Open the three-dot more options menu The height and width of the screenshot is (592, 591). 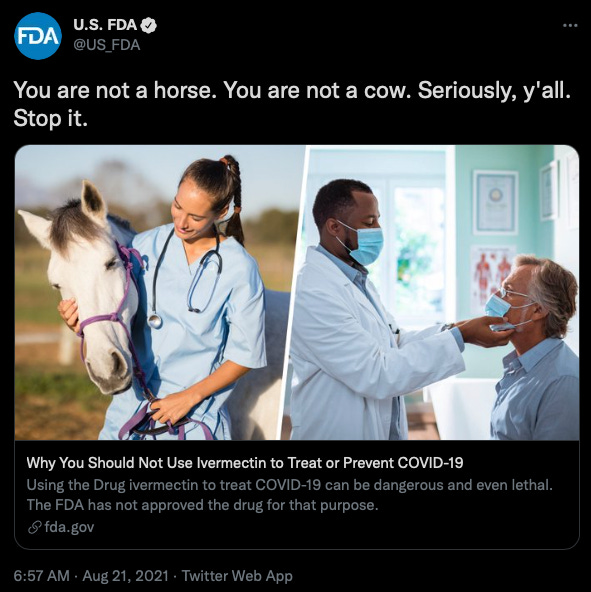[570, 25]
